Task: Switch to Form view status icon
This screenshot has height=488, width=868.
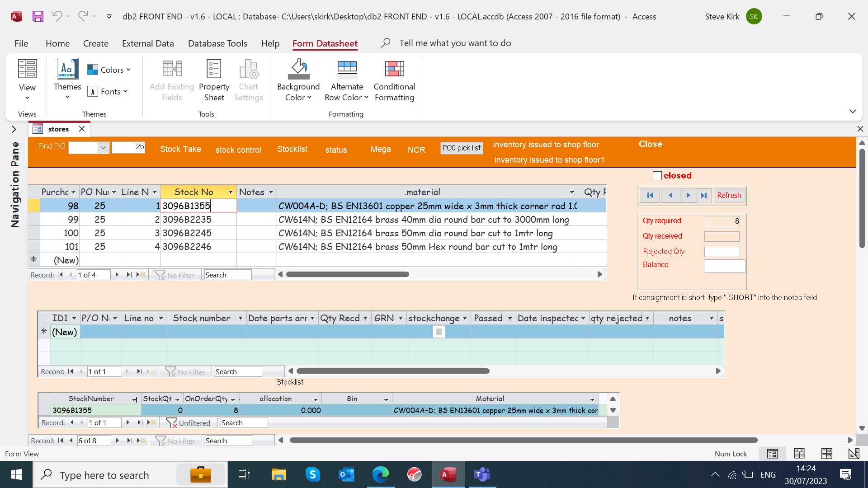Action: point(773,454)
